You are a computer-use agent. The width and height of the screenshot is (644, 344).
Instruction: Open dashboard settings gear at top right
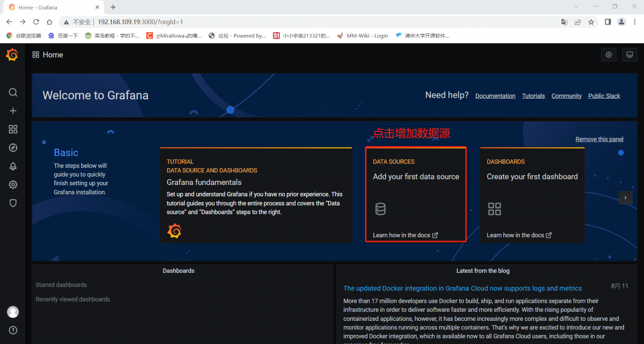click(x=609, y=55)
